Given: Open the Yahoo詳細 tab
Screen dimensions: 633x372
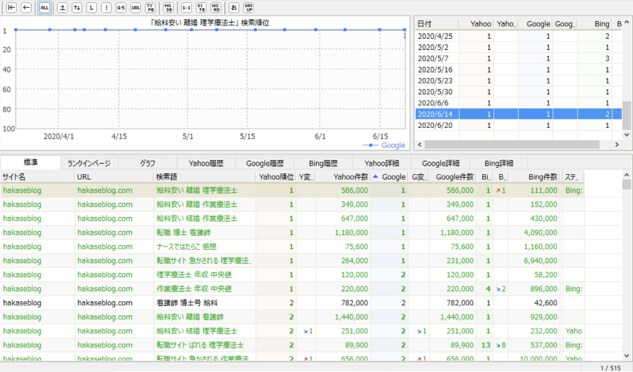Looking at the screenshot, I should (x=381, y=163).
